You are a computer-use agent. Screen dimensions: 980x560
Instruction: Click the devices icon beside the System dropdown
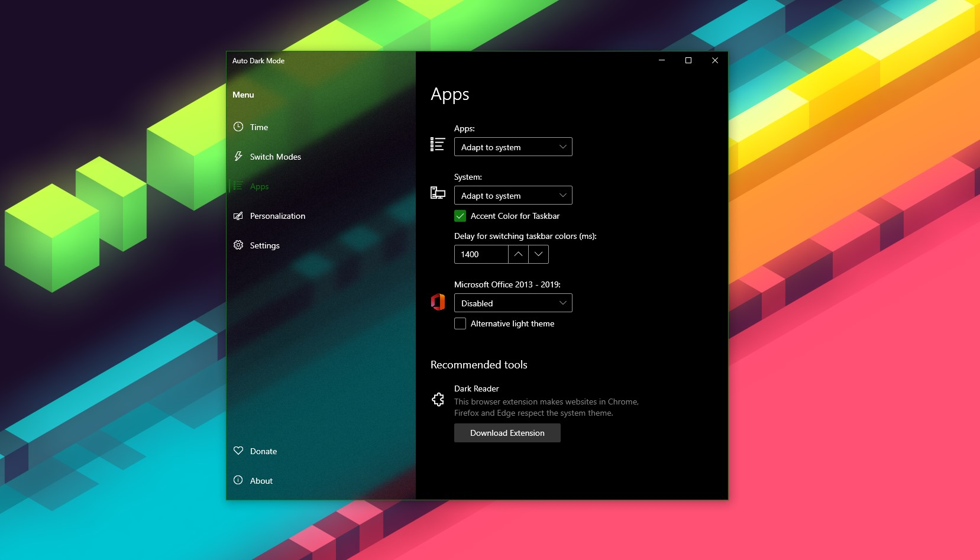point(438,193)
